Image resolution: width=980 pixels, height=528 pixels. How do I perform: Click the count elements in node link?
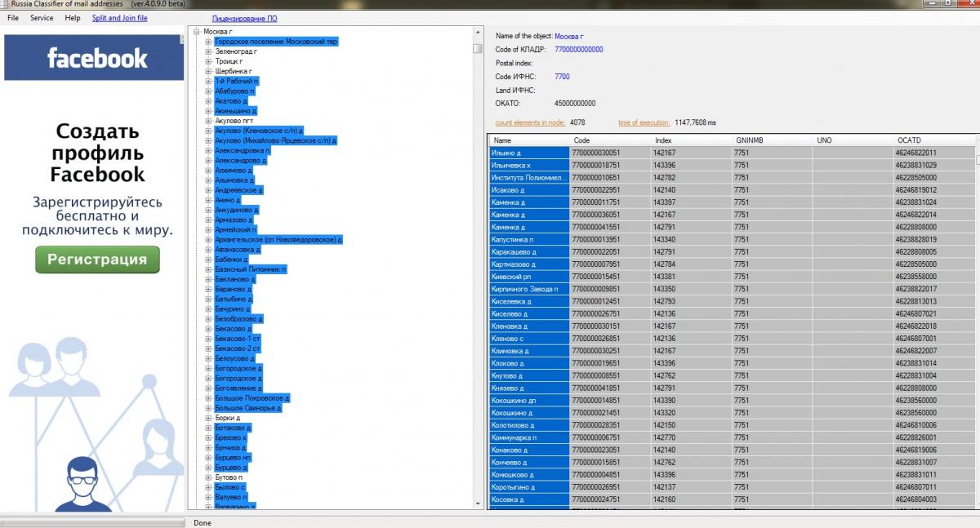530,122
